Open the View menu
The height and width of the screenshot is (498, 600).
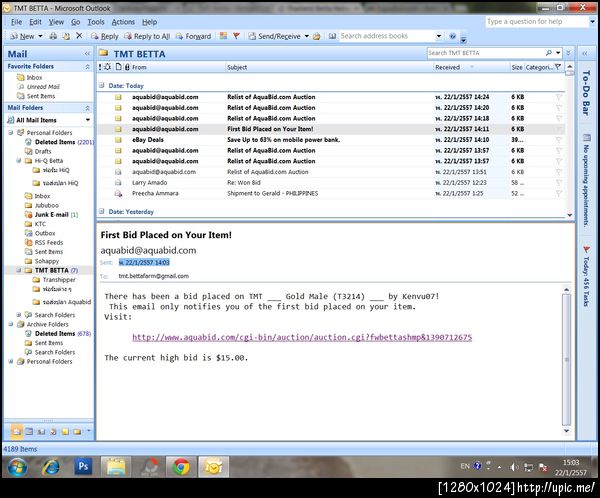[x=56, y=22]
